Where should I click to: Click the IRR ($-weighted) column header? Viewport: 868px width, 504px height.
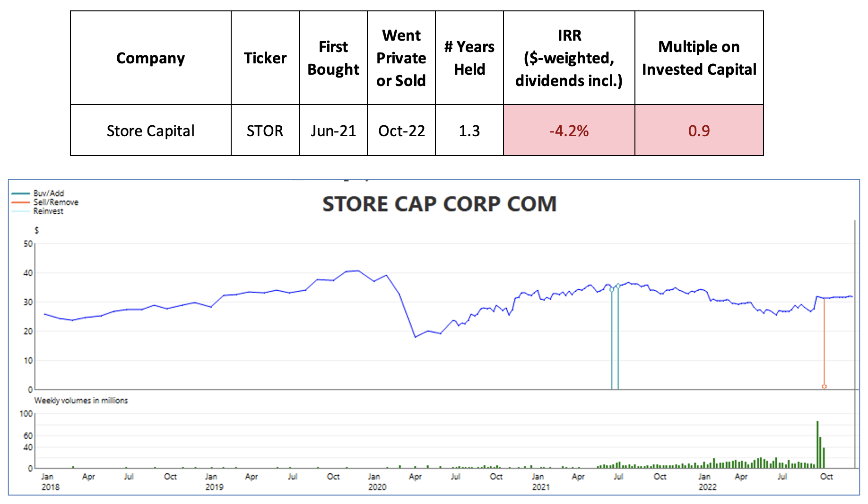coord(569,58)
